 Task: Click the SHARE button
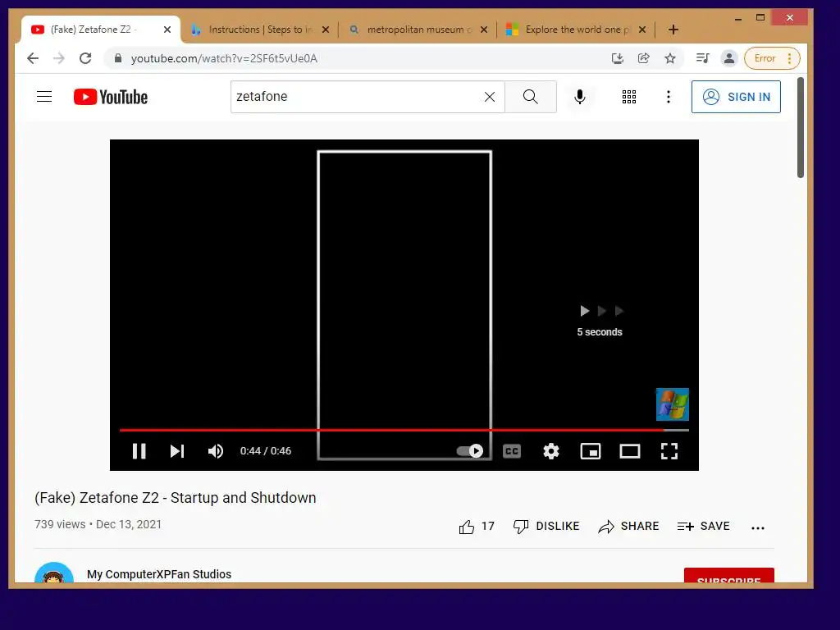(628, 526)
